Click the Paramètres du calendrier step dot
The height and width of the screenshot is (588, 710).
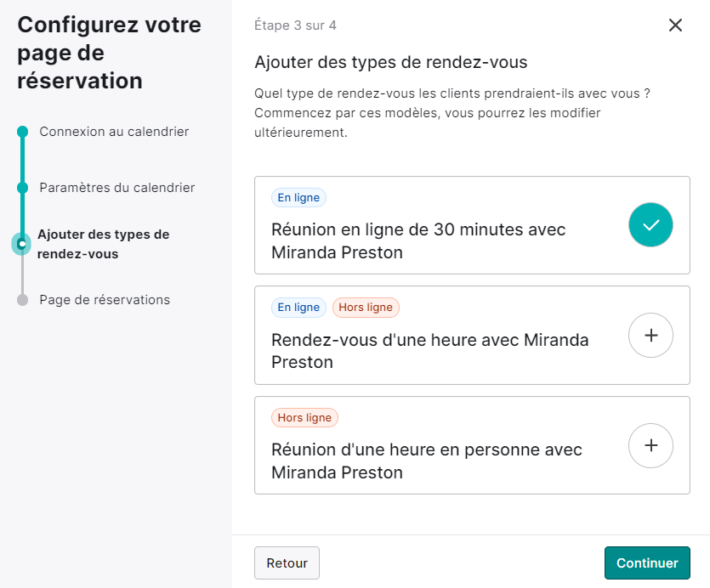click(23, 188)
